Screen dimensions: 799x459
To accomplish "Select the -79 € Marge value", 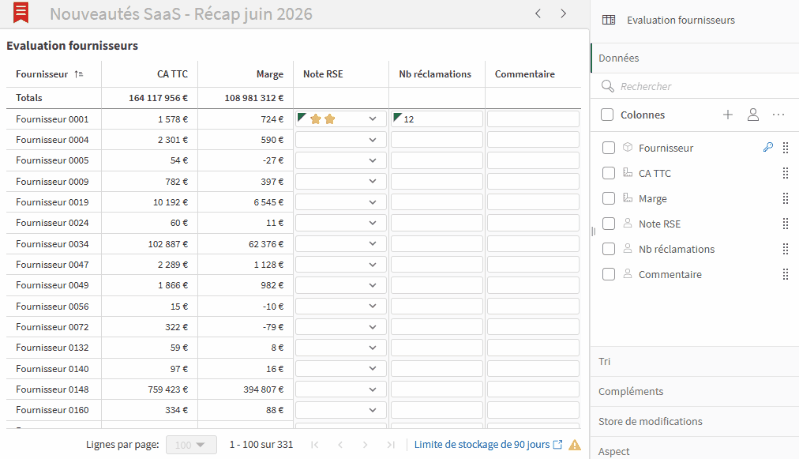I will [x=273, y=327].
